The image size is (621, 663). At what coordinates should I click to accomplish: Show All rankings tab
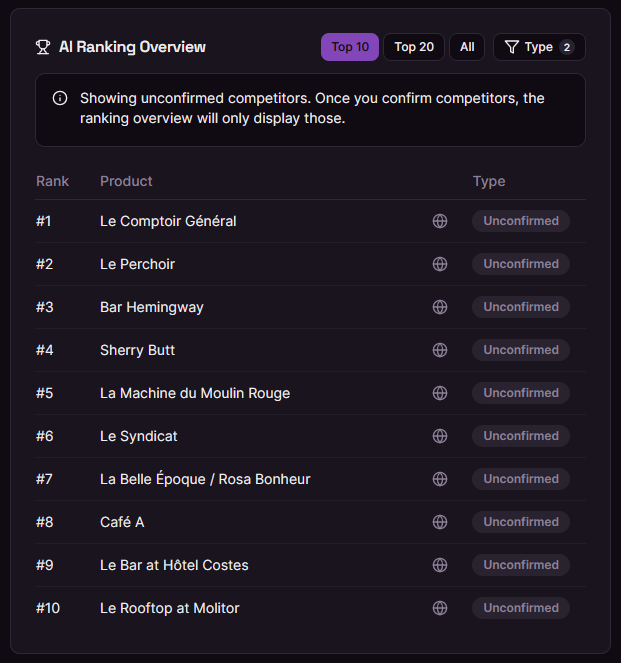(x=467, y=47)
